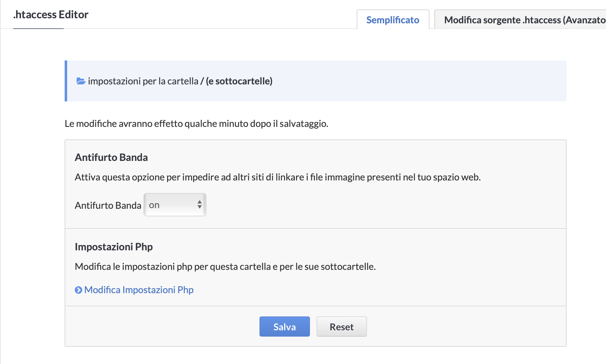Click the circled arrow icon beside Php link
This screenshot has height=364, width=606.
click(78, 290)
